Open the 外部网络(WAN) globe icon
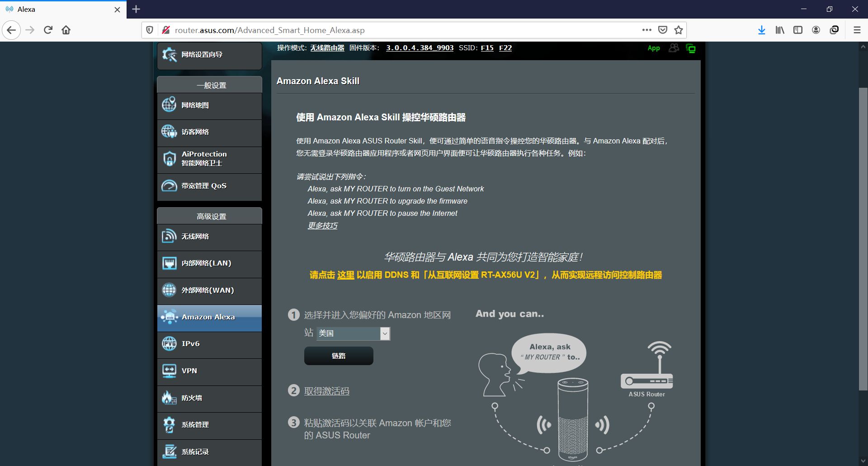Screen dimensions: 868x466 click(x=169, y=290)
